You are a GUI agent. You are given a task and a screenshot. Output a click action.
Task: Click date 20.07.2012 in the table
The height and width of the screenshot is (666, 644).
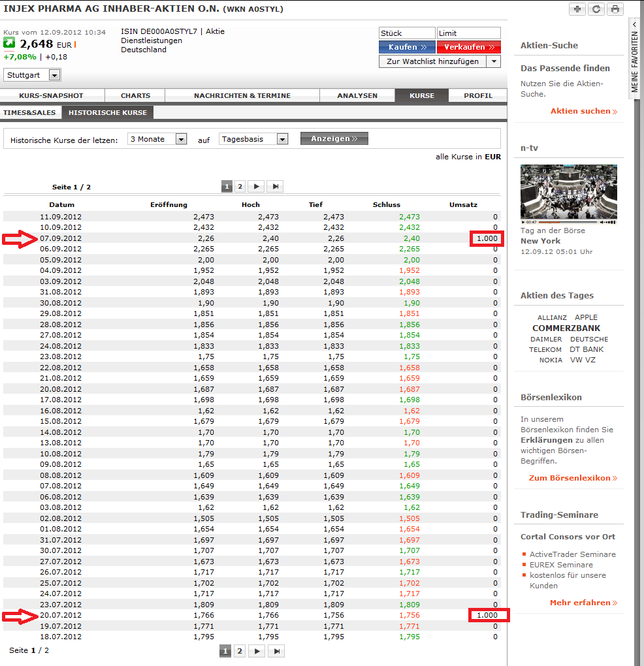61,615
